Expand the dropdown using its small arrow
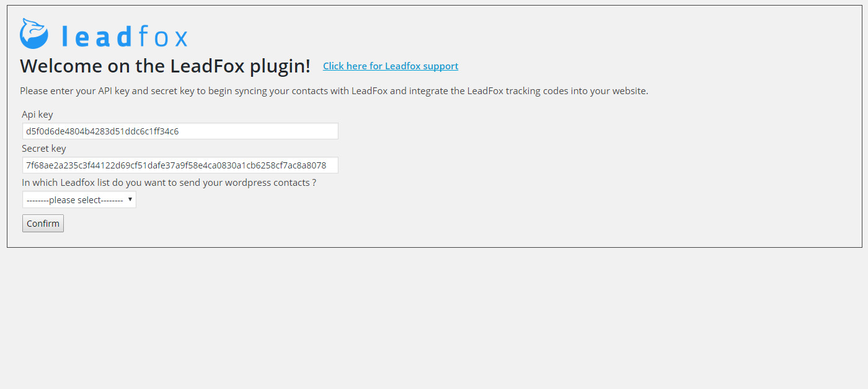This screenshot has height=389, width=868. pyautogui.click(x=130, y=199)
